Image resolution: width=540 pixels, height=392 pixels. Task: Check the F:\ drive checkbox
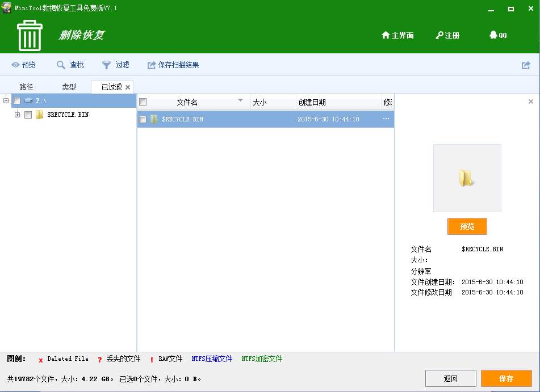pos(17,101)
